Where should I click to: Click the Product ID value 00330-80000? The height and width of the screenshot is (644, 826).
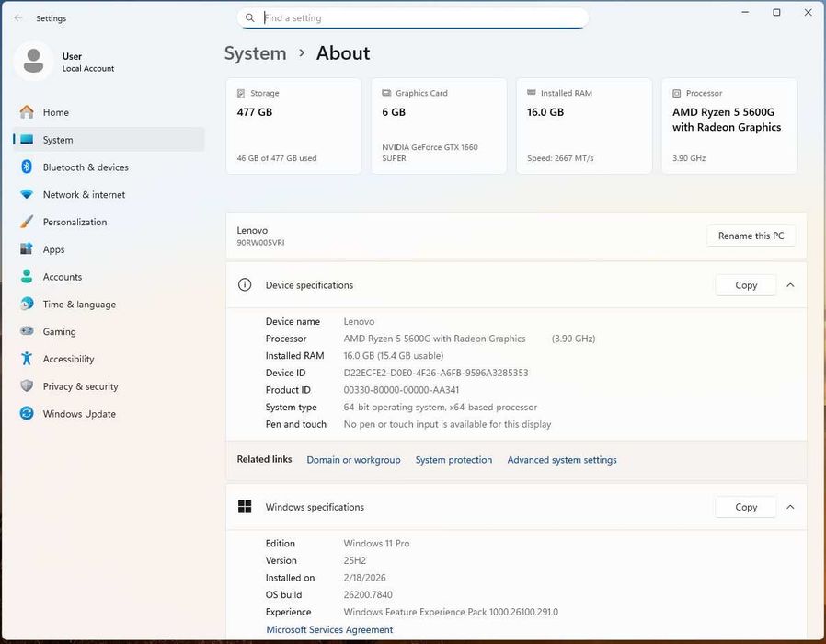click(x=401, y=390)
